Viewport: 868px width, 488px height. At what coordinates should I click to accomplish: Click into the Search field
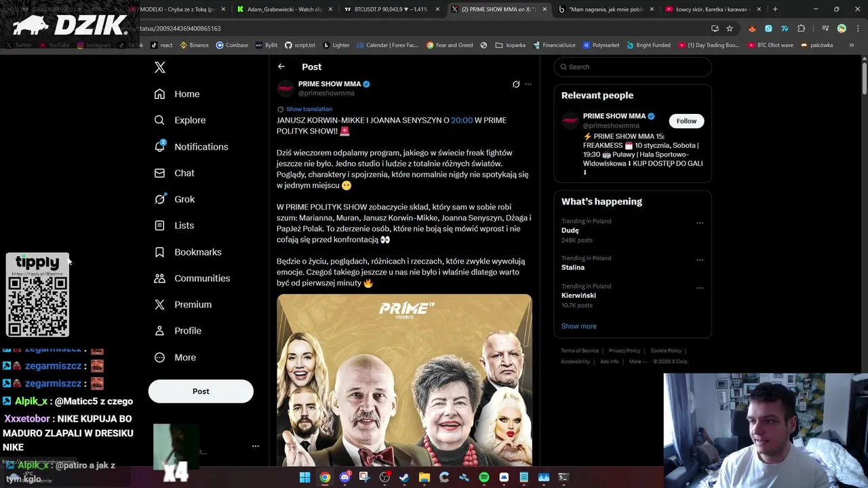point(633,66)
